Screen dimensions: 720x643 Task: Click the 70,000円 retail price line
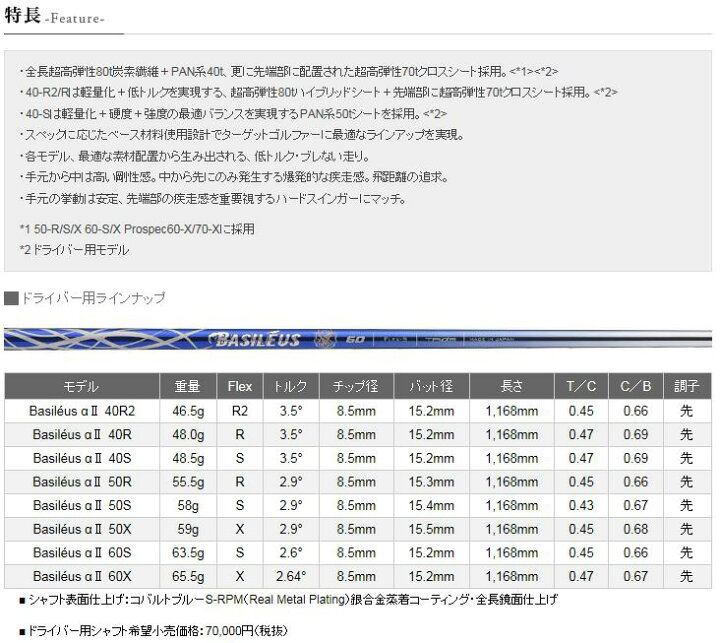tap(153, 631)
